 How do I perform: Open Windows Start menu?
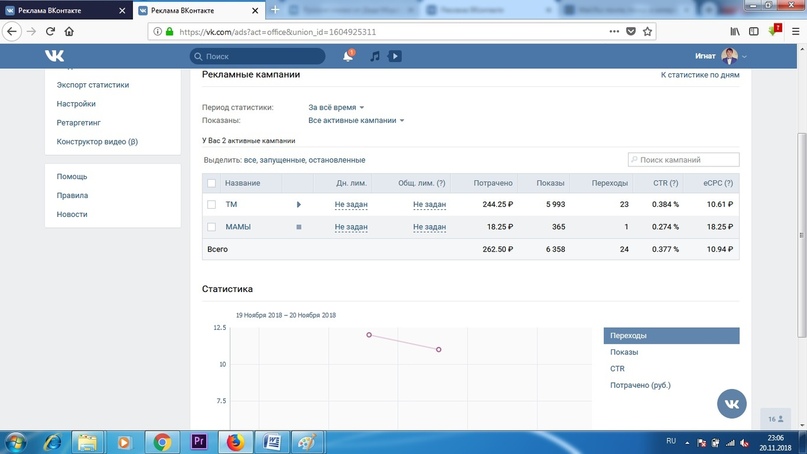(15, 442)
